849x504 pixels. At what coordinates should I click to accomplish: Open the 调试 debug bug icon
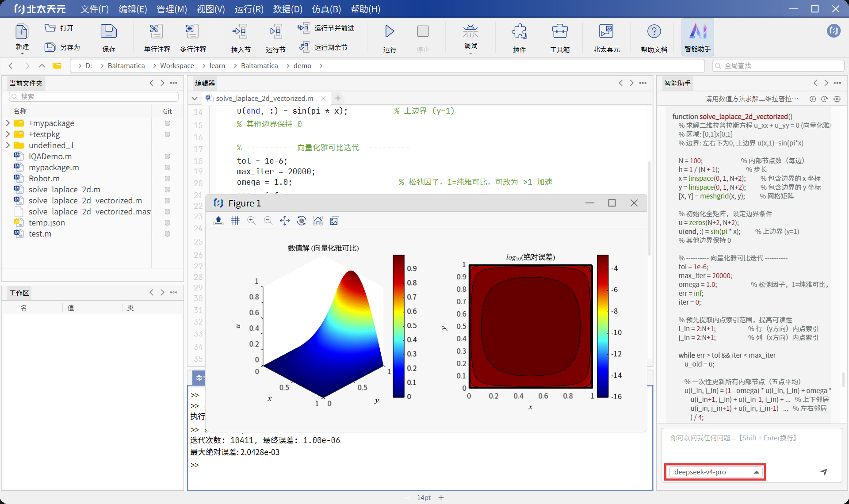point(470,32)
